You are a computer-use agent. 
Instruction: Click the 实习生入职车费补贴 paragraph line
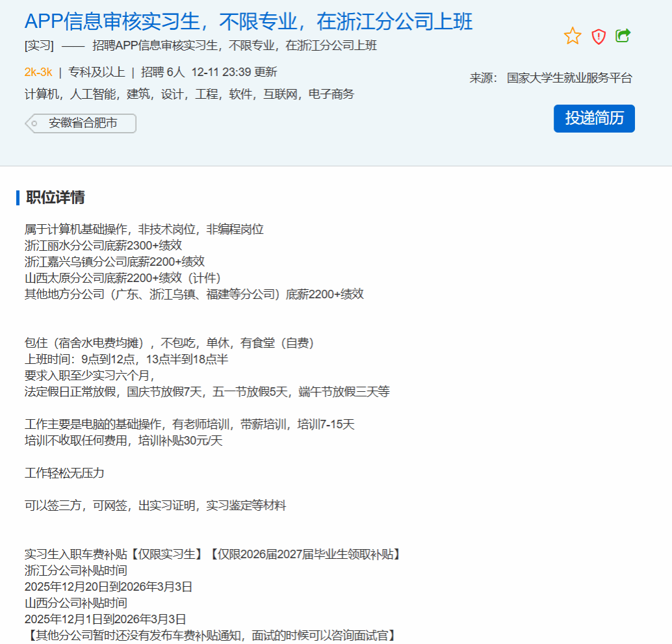pos(213,554)
